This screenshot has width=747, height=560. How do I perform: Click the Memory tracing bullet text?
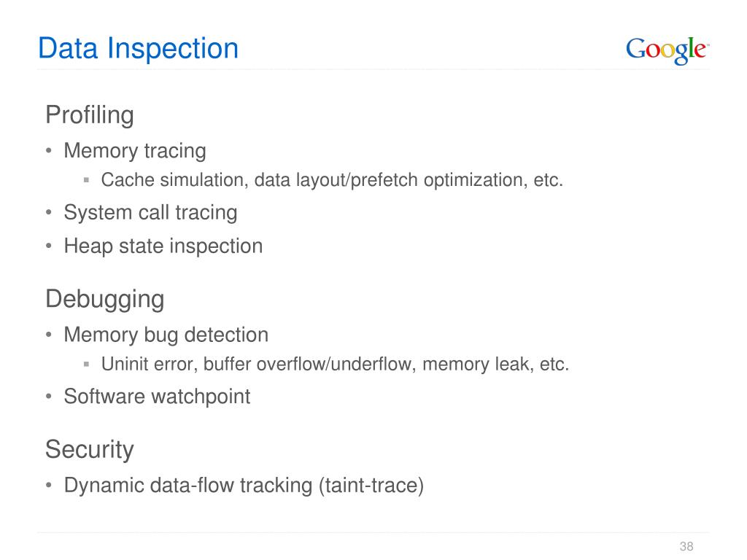click(x=135, y=151)
